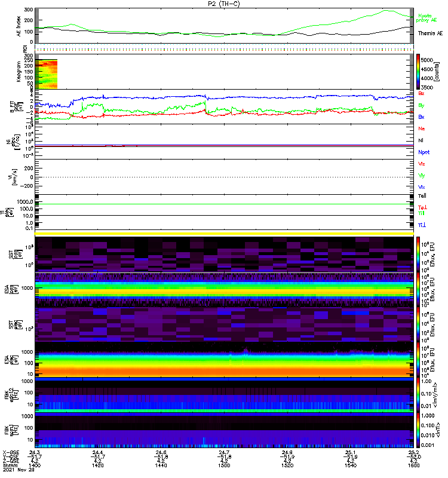Click the 1520 time axis label

(x=287, y=465)
